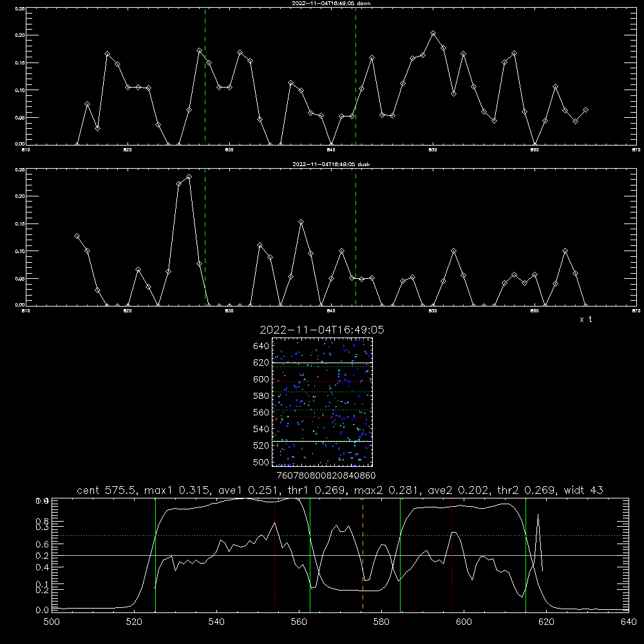Click the 'x t' label below the dusk plot
The image size is (644, 644).
pos(585,319)
